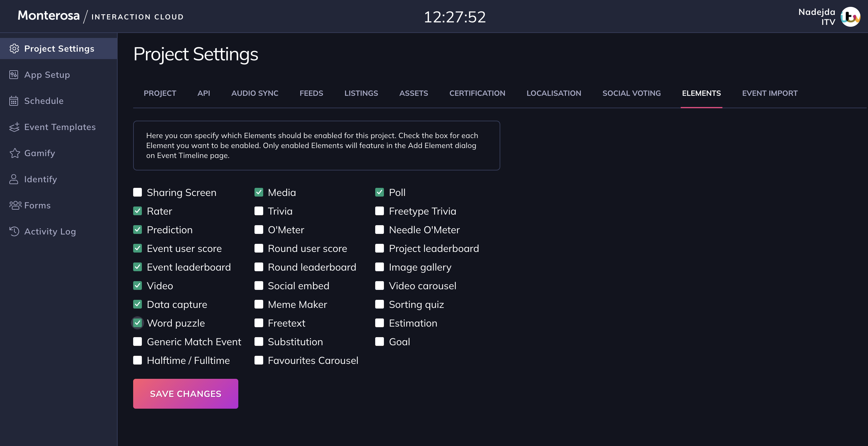Screen dimensions: 868x446
Task: Enable the Video carousel element
Action: click(380, 286)
